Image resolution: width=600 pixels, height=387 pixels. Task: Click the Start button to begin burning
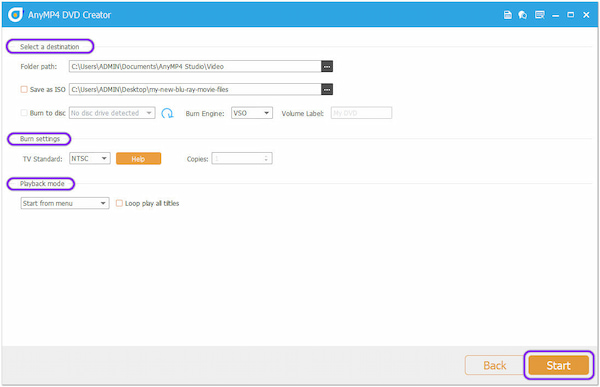pos(558,365)
